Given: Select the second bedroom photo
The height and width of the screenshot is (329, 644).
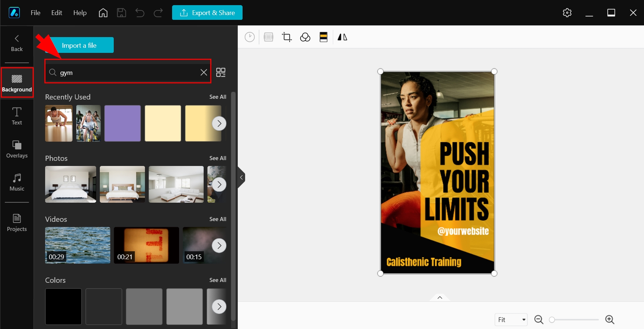Looking at the screenshot, I should [x=122, y=184].
